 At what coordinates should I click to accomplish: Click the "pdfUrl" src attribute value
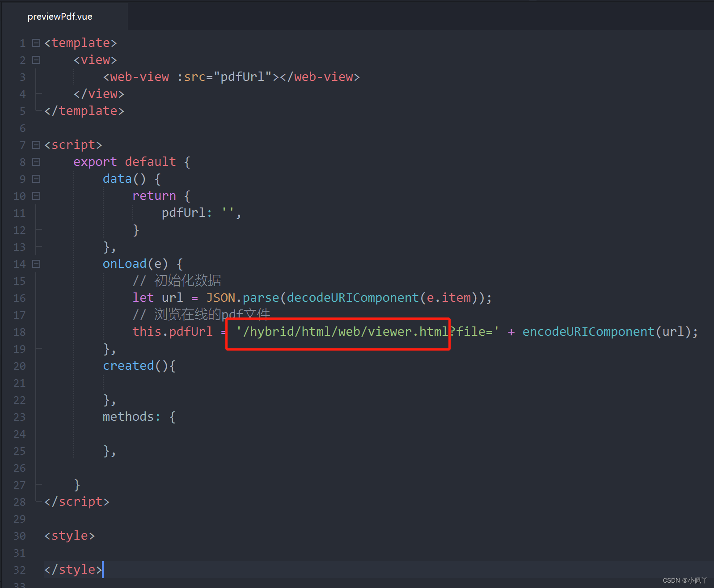coord(243,77)
